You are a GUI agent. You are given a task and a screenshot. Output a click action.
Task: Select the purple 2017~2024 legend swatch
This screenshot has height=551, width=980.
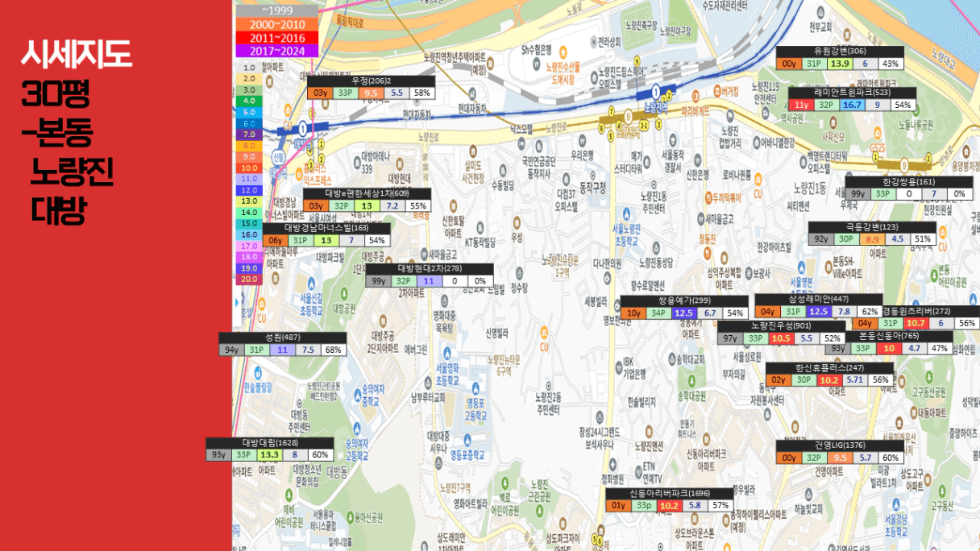276,50
